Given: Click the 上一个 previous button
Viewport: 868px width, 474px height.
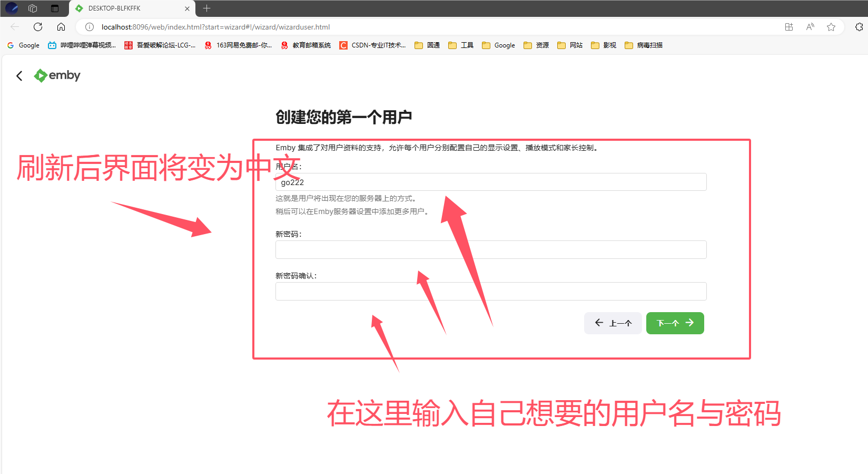Looking at the screenshot, I should click(613, 323).
